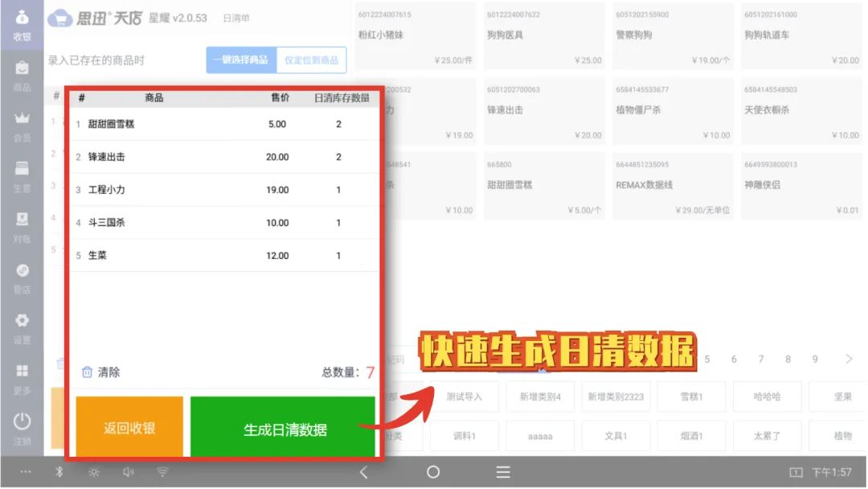The image size is (868, 489).
Task: Tap the Android back arrow
Action: 363,472
